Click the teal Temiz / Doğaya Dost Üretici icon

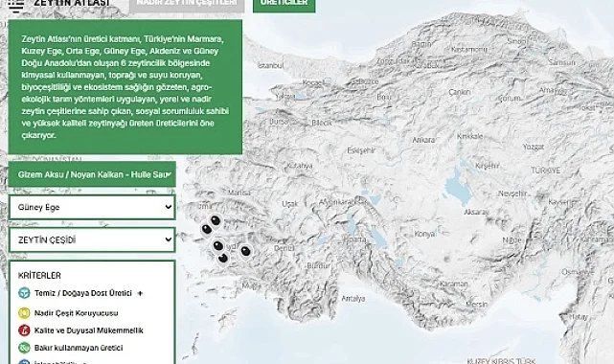pyautogui.click(x=24, y=293)
